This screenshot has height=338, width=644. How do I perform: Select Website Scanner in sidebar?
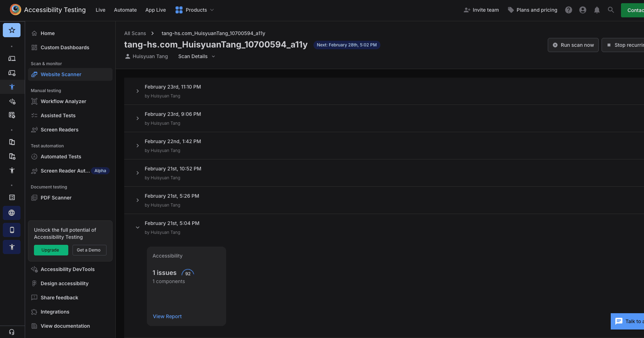tap(70, 74)
